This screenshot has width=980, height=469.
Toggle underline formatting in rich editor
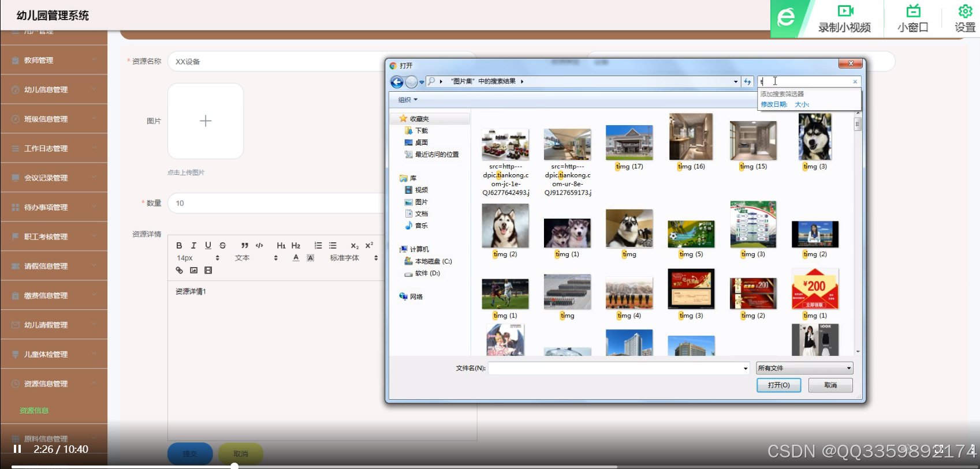(208, 245)
